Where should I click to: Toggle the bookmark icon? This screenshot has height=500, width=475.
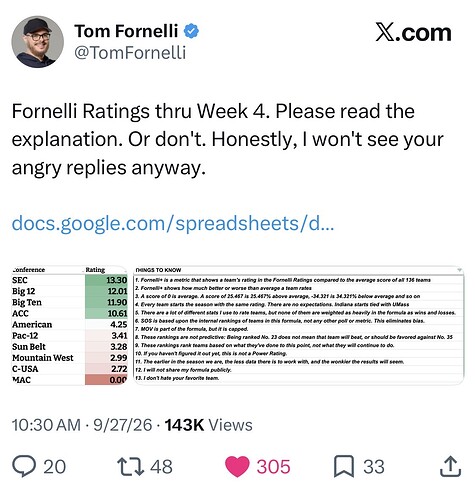(x=344, y=466)
